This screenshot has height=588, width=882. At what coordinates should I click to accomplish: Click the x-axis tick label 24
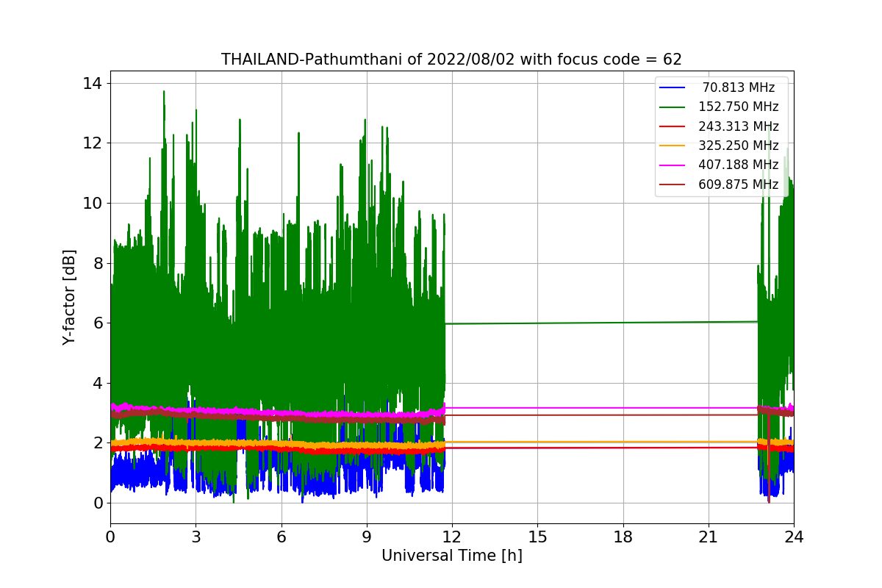tap(794, 537)
